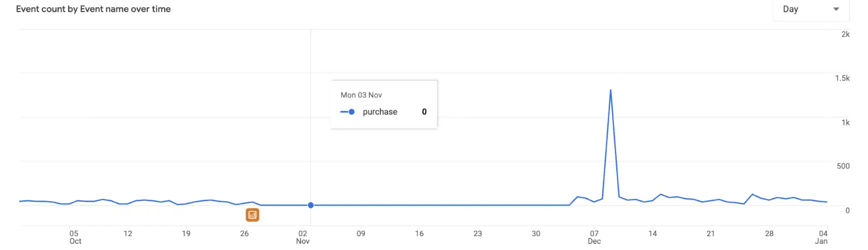Click the chart title Event count by Event name
Screen dimensions: 868x250
(x=94, y=9)
